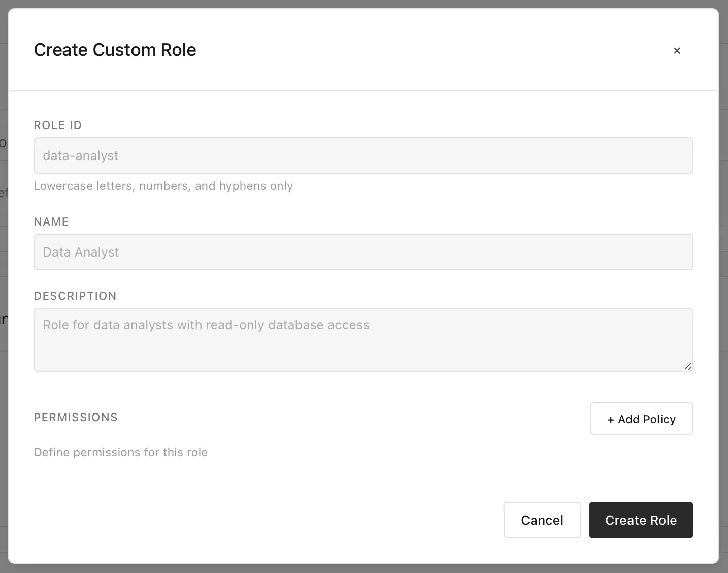Open the Add Policy control under Permissions
Screen dimensions: 728x573
641,419
